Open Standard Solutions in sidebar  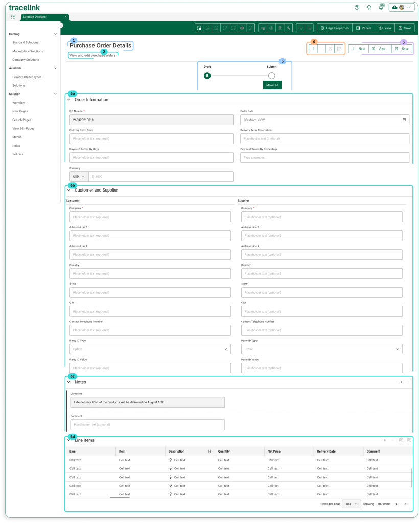26,43
